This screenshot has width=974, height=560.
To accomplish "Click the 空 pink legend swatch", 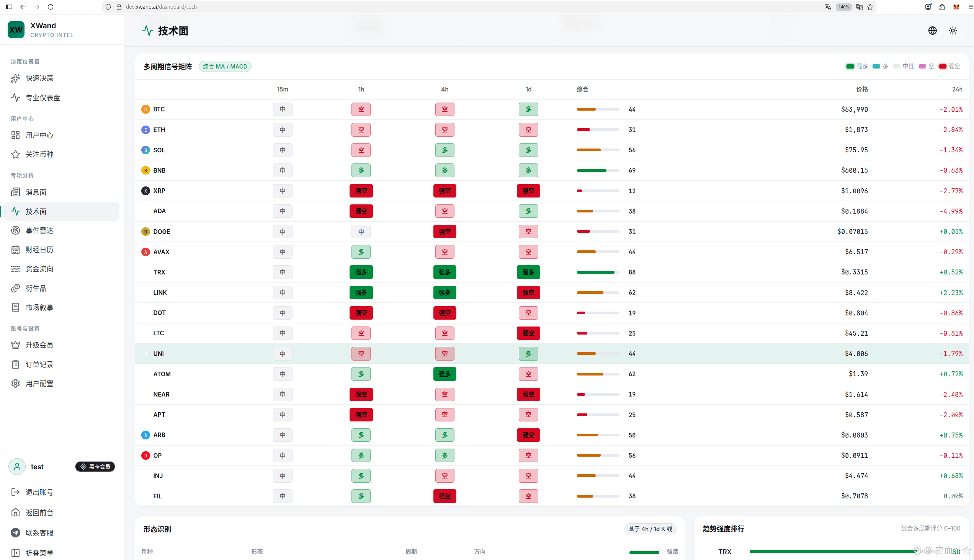I will pos(922,67).
